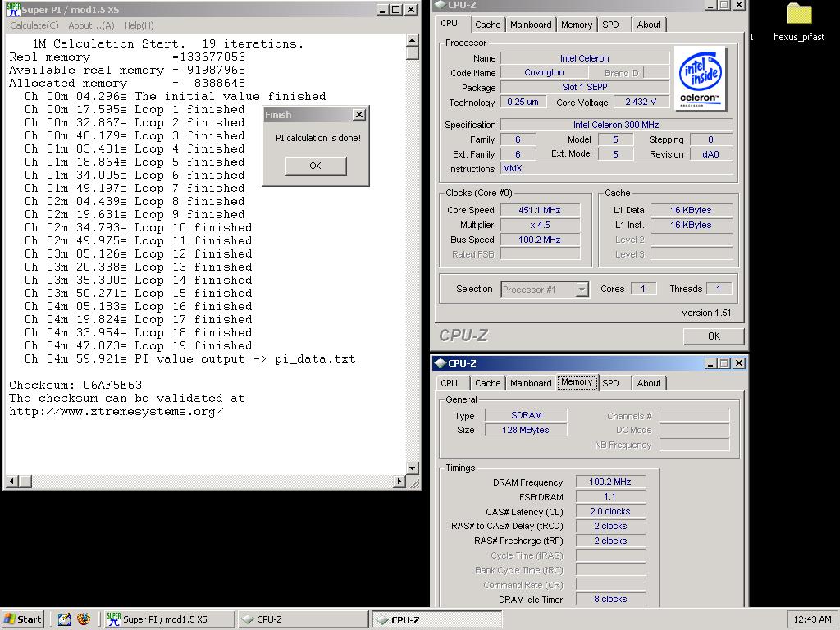Open About tab in upper CPU-Z
The image size is (840, 630).
pos(649,25)
